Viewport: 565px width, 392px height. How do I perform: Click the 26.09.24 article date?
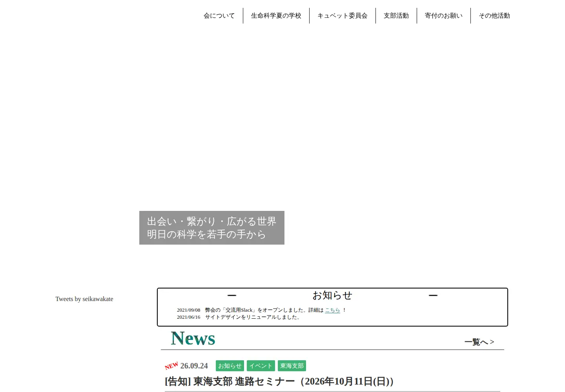pyautogui.click(x=194, y=366)
